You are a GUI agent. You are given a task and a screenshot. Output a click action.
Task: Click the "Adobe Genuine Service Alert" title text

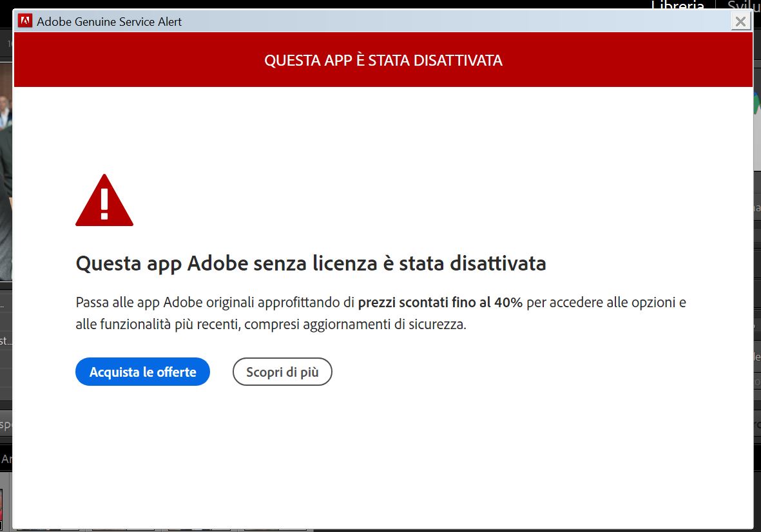pos(109,22)
